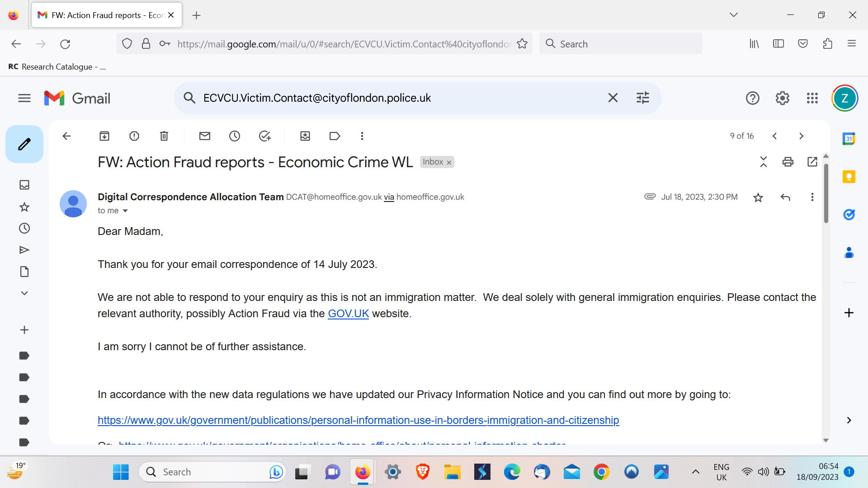Open the personal information borders immigration link
This screenshot has height=488, width=868.
tap(358, 420)
